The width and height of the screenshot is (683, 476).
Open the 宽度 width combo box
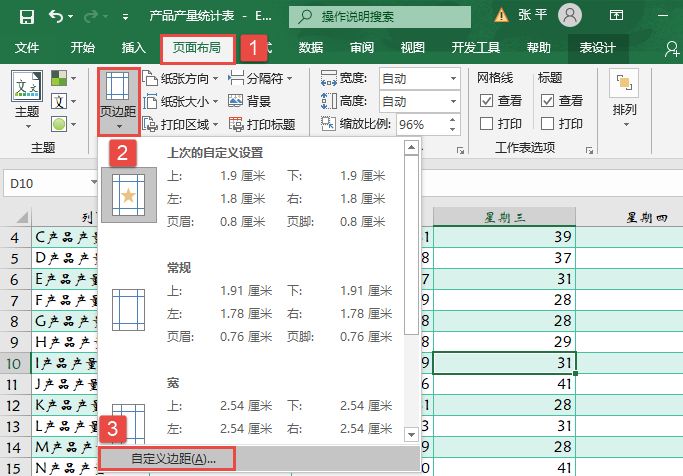(420, 79)
